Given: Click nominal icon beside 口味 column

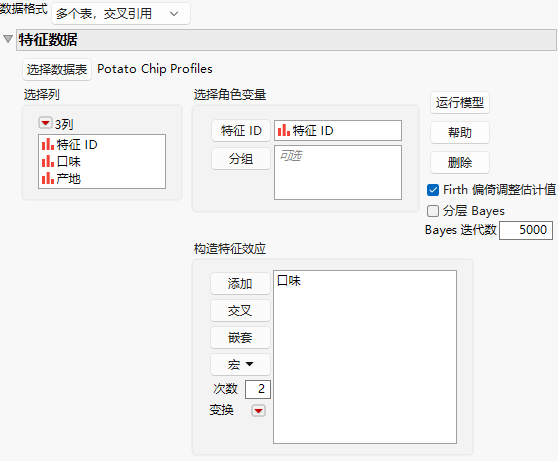Looking at the screenshot, I should (48, 162).
